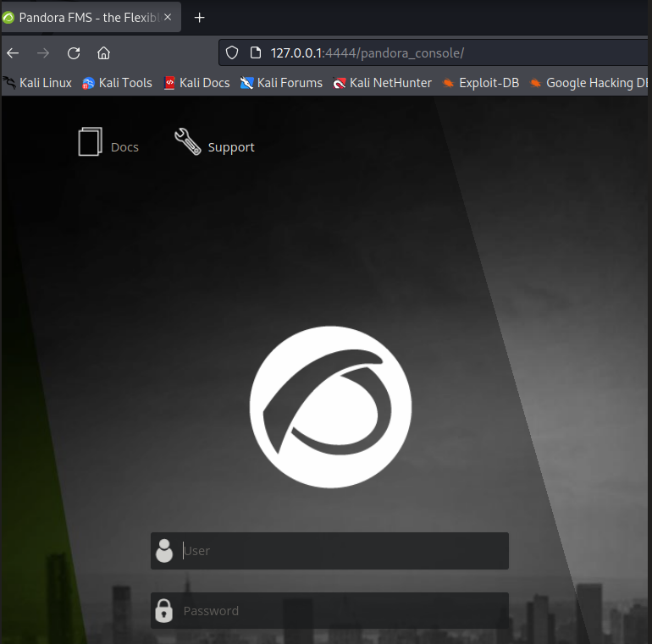Open the Kali Tools bookmark
652x644 pixels.
pyautogui.click(x=117, y=83)
